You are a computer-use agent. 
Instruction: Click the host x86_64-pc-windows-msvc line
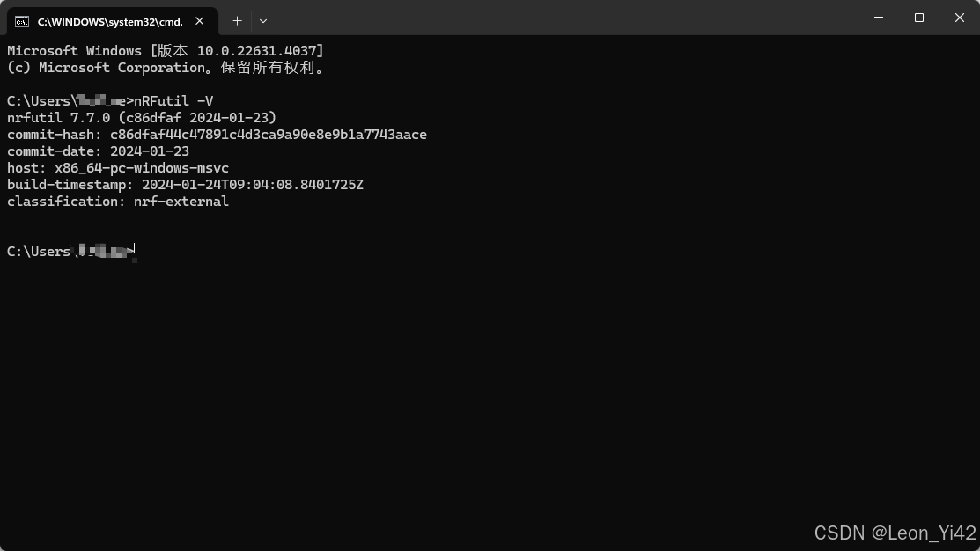tap(117, 167)
